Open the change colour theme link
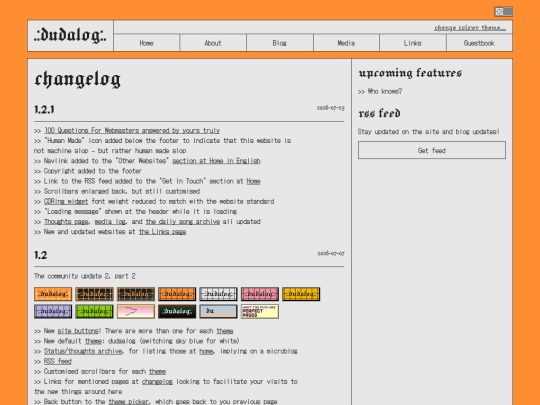The image size is (540, 405). [470, 28]
